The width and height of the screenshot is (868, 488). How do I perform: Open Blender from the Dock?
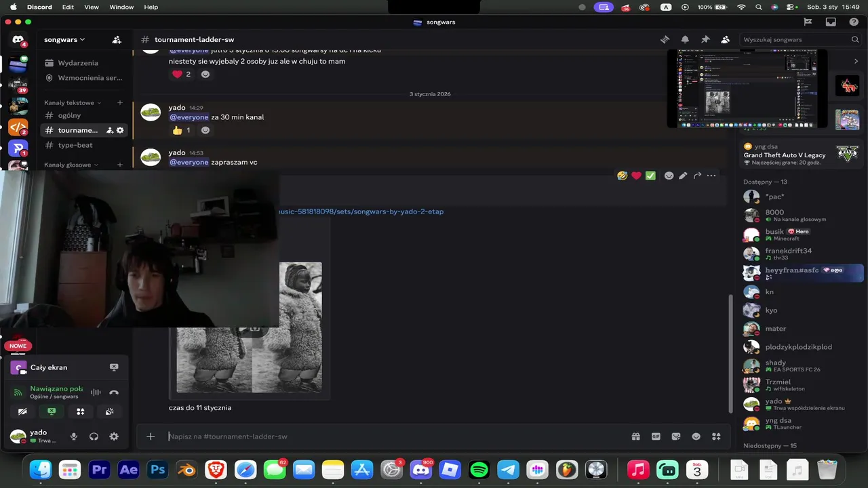pos(187,469)
